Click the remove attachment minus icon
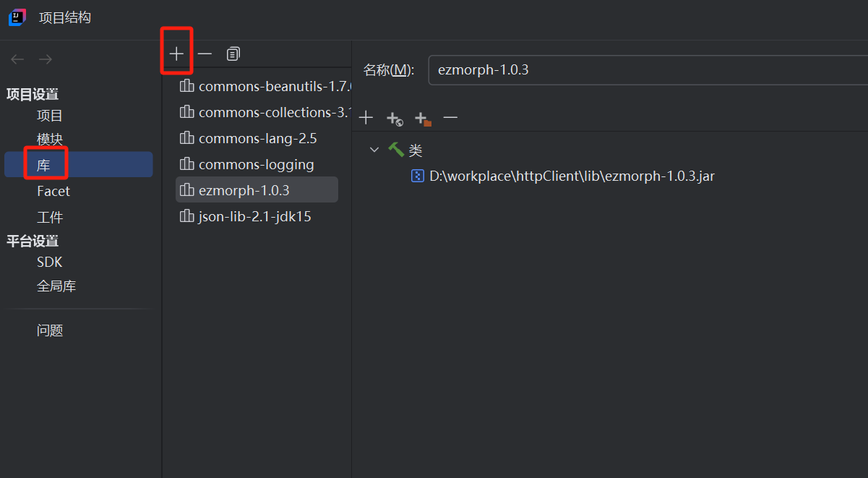The height and width of the screenshot is (478, 868). tap(450, 117)
